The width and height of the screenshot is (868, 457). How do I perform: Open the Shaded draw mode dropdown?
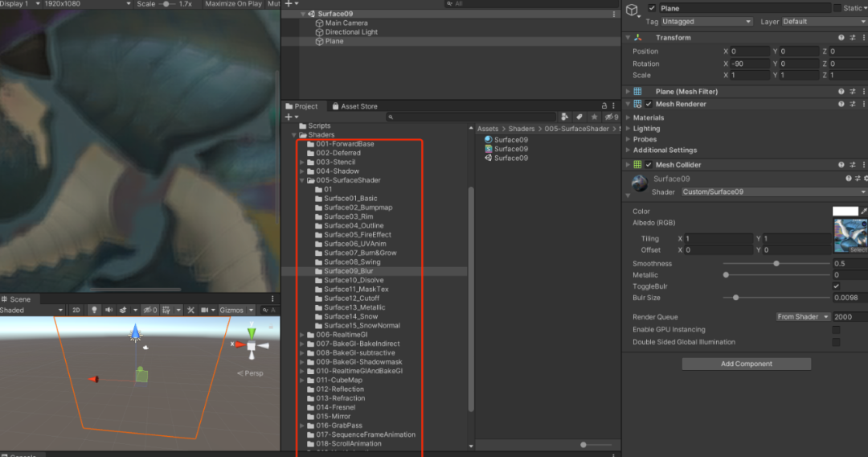[x=31, y=311]
